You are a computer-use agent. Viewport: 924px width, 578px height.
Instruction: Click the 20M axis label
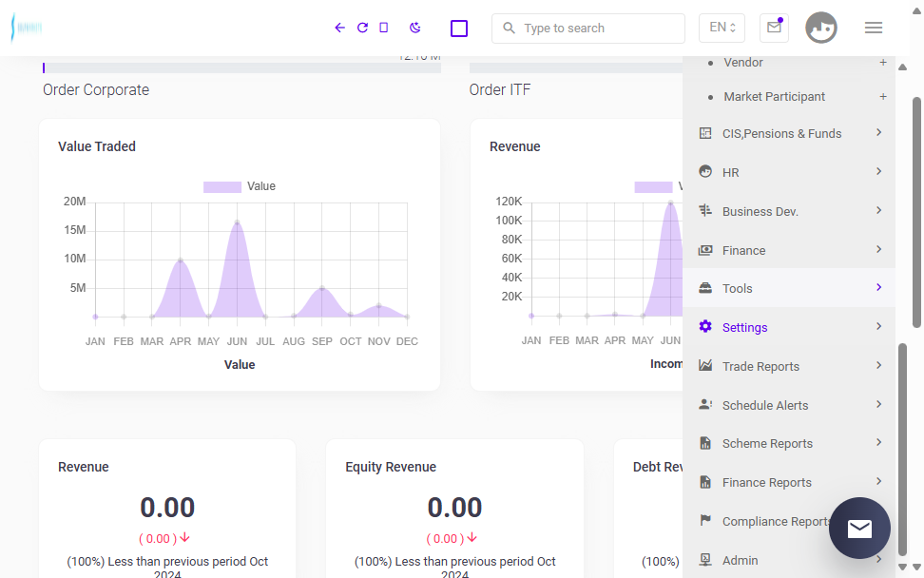75,202
